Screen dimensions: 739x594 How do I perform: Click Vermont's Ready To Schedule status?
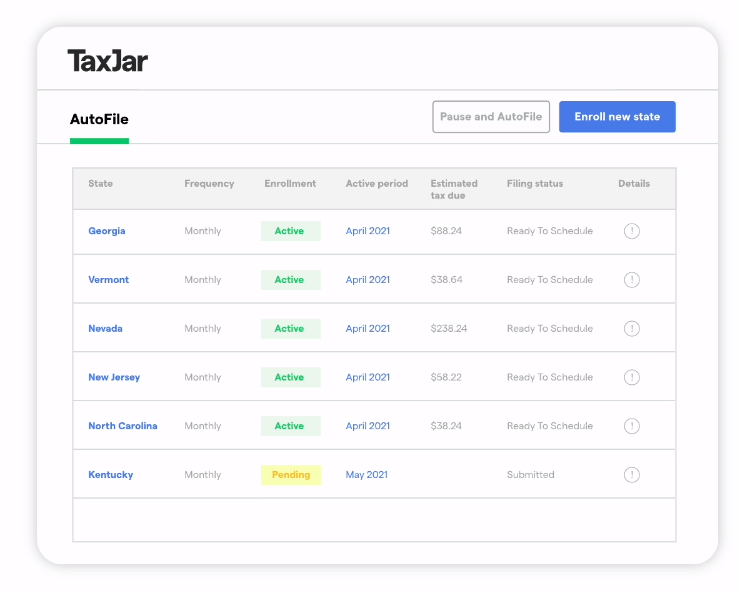pos(550,280)
